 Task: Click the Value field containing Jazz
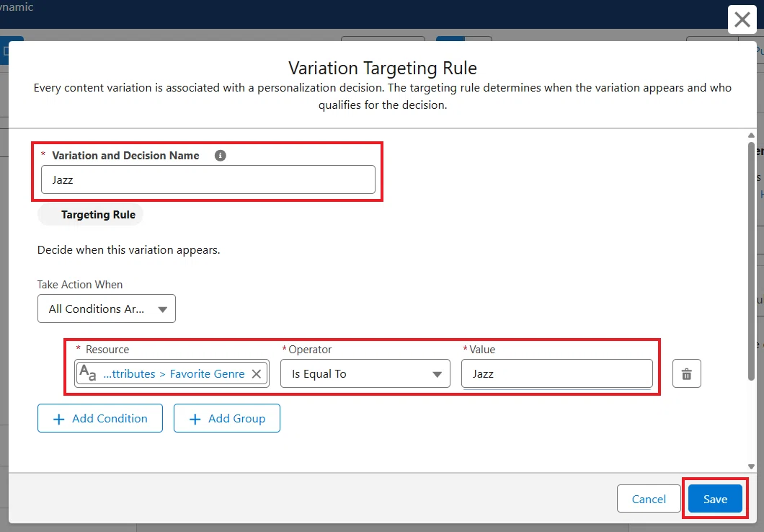tap(557, 373)
